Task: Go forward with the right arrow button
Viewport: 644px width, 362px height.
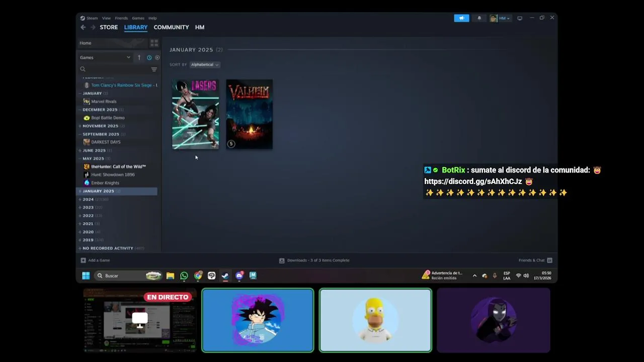Action: coord(93,27)
